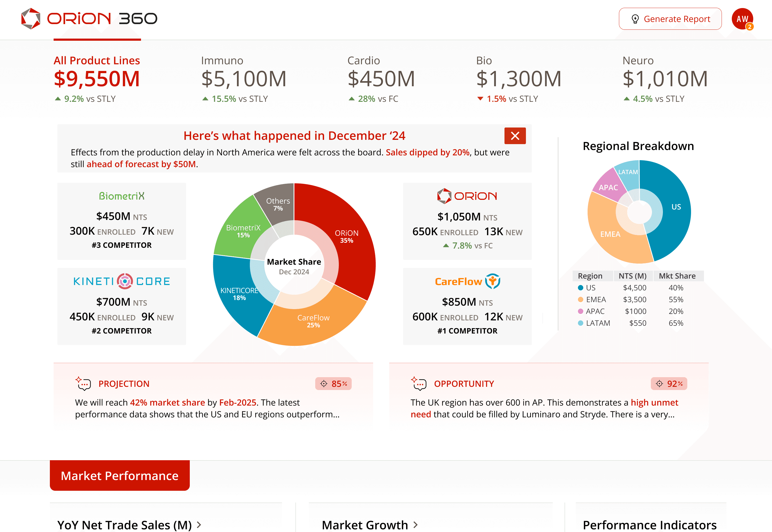Click the Orion 360 logo icon
The width and height of the screenshot is (772, 532).
tap(31, 19)
